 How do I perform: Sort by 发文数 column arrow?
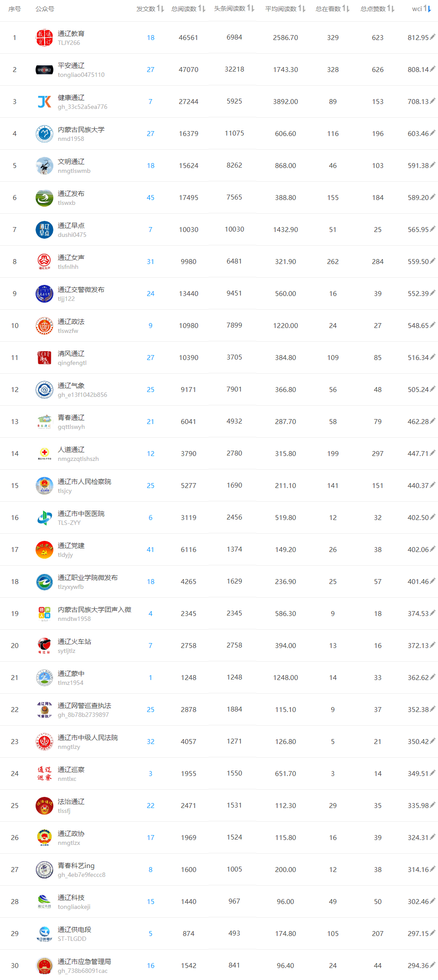pyautogui.click(x=161, y=8)
